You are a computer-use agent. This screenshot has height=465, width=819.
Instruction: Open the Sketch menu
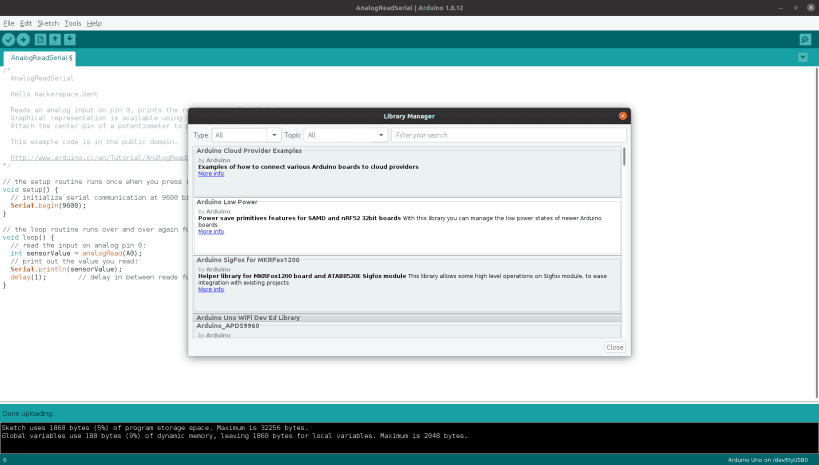point(48,24)
